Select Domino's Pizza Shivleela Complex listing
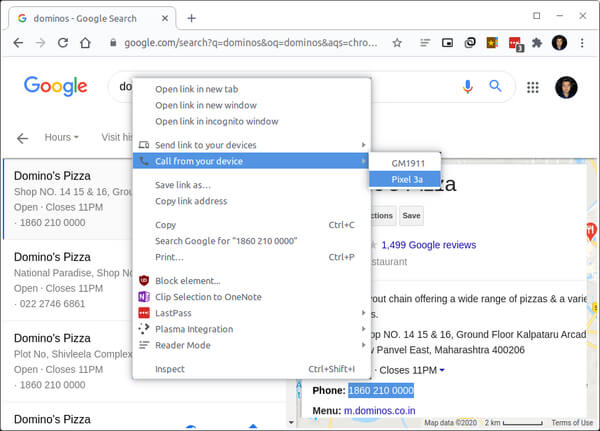 coord(68,361)
